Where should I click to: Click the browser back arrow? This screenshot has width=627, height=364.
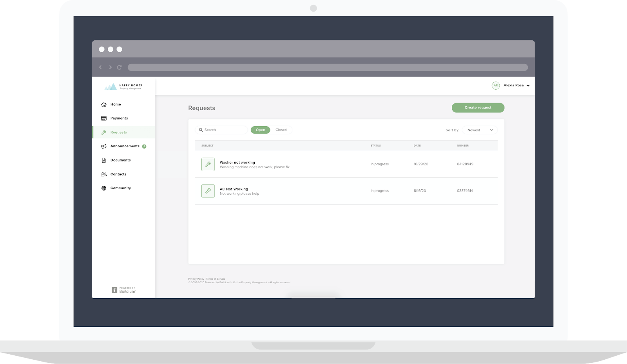coord(100,67)
